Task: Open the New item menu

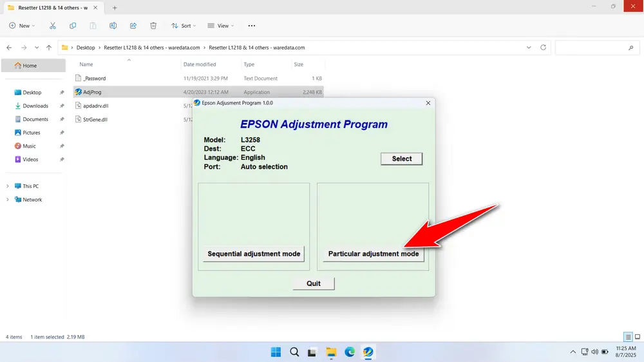Action: (22, 26)
